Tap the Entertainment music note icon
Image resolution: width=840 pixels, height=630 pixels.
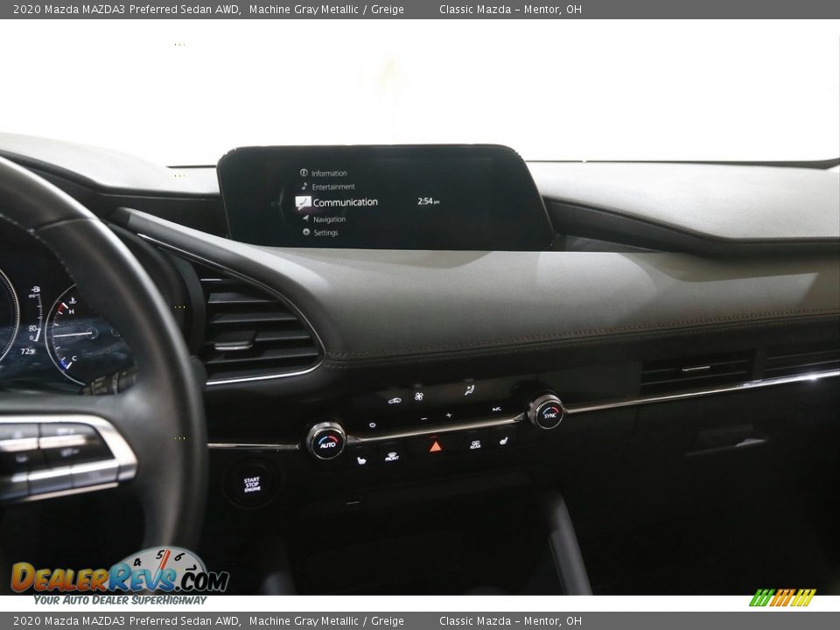pos(304,185)
